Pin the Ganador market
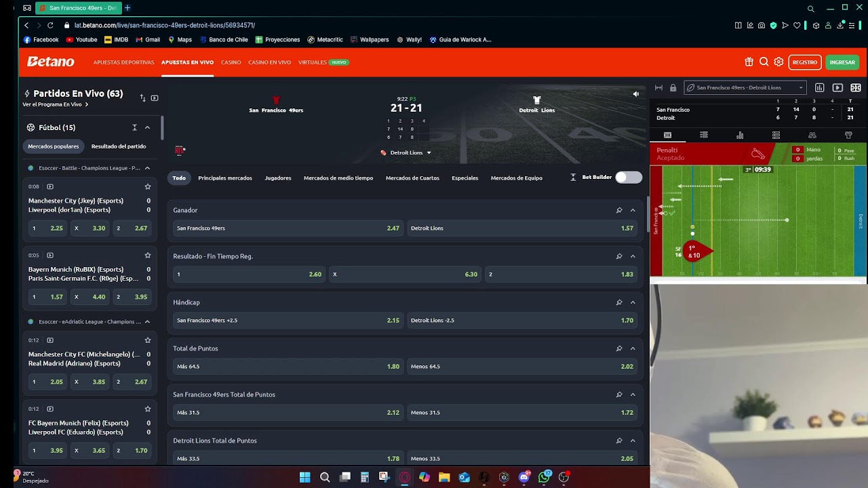868x488 pixels. 619,210
